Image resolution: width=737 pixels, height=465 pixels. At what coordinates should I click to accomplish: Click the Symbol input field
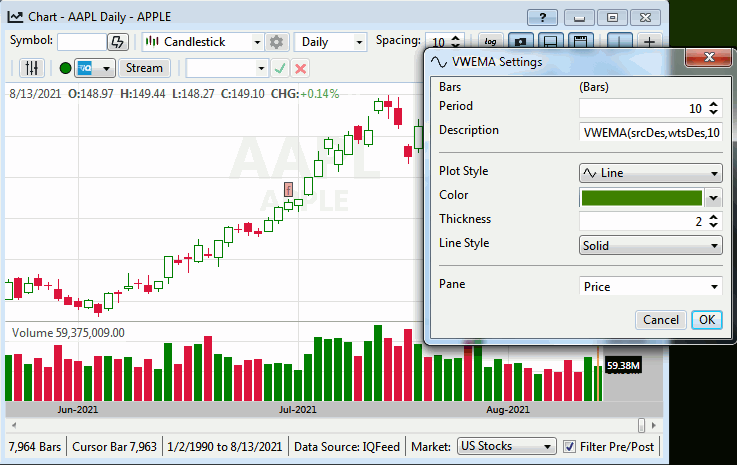tap(81, 42)
